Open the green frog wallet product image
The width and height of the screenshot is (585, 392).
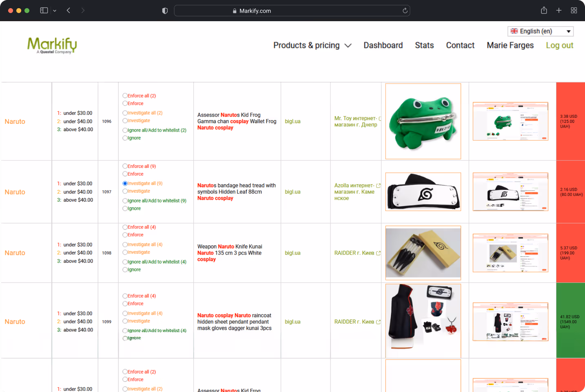click(x=423, y=121)
